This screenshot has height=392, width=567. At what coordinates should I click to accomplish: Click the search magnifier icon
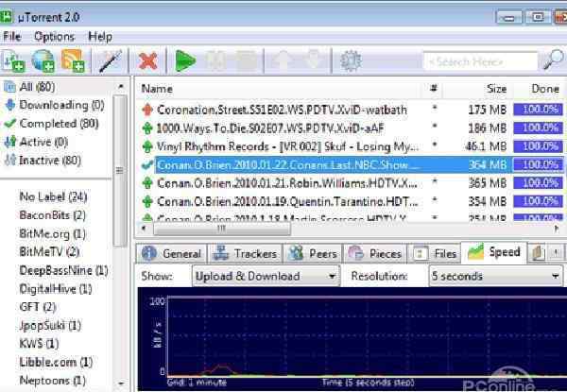point(552,61)
